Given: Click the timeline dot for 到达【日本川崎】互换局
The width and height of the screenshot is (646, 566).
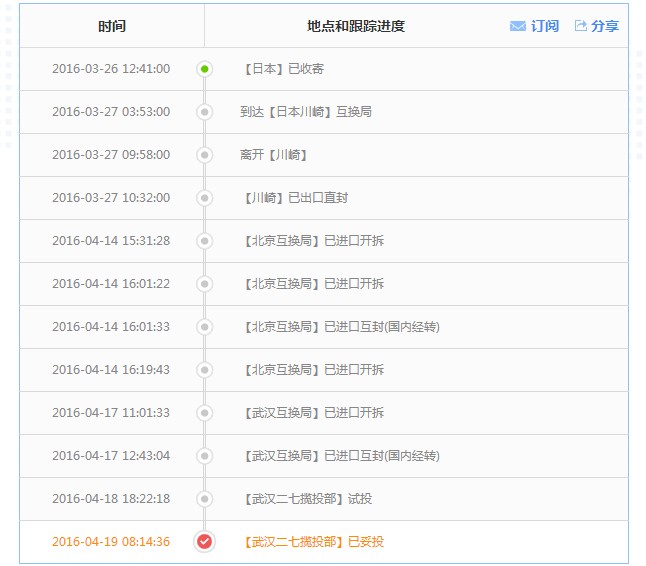Looking at the screenshot, I should 204,112.
